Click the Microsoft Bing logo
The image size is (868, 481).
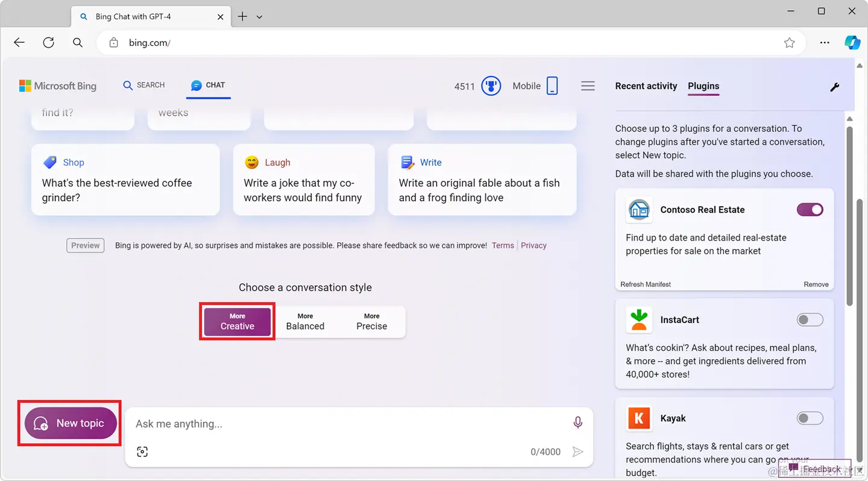[58, 86]
